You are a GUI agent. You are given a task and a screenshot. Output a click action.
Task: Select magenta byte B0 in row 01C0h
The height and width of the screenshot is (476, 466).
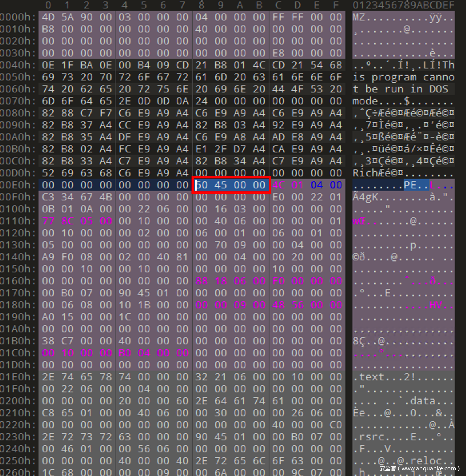[x=125, y=353]
